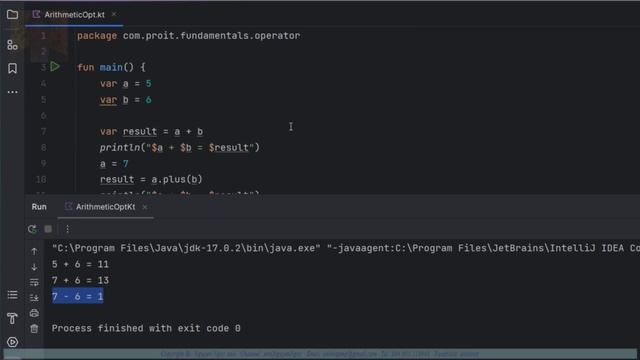The height and width of the screenshot is (360, 640).
Task: Click console output '5 + 6 = 11'
Action: (x=80, y=264)
